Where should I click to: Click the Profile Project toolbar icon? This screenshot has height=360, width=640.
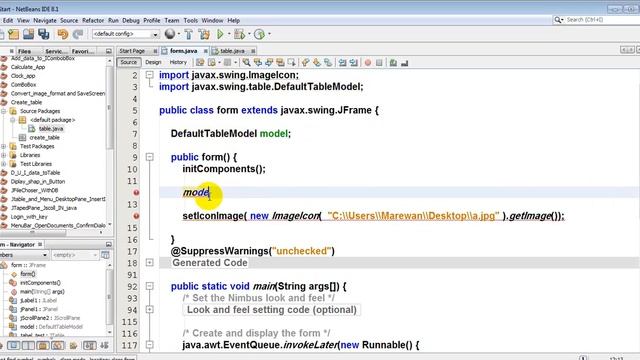click(259, 34)
